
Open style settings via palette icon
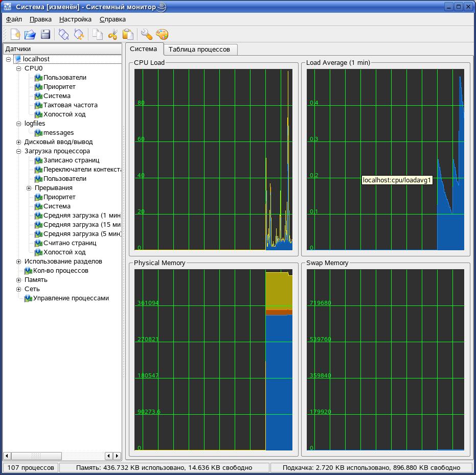click(162, 35)
